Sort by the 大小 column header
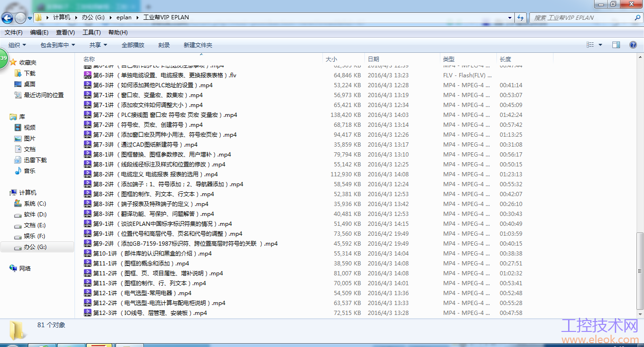 click(x=331, y=59)
